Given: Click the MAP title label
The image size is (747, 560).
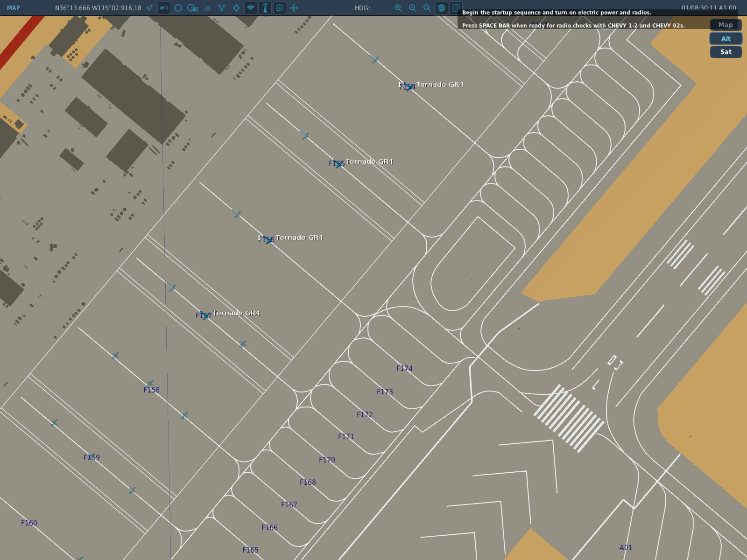Looking at the screenshot, I should [x=14, y=8].
